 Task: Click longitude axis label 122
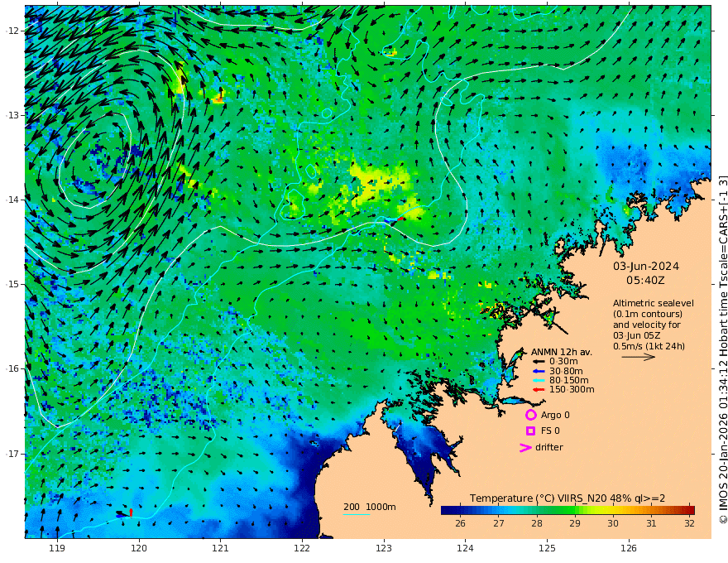point(302,548)
